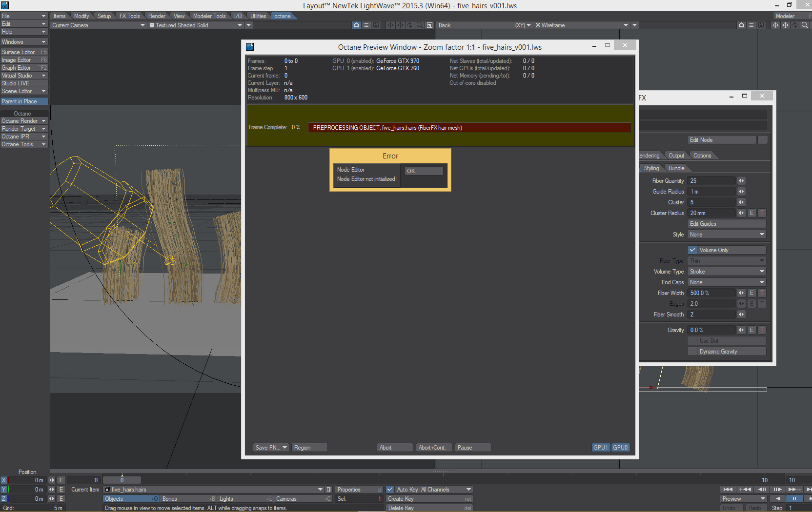Open the Wireframe display mode dropdown
Image resolution: width=812 pixels, height=512 pixels.
coord(582,25)
